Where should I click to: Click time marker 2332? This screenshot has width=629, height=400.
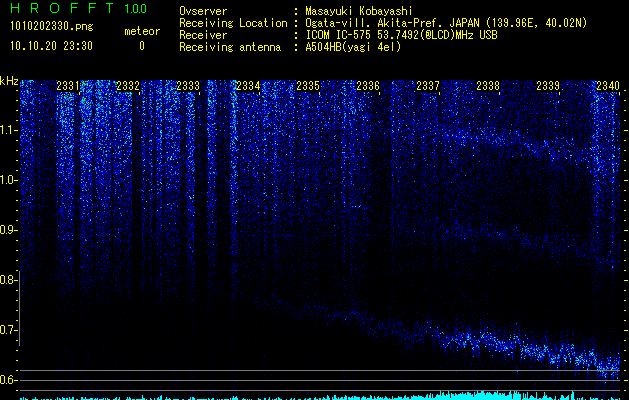pos(128,86)
